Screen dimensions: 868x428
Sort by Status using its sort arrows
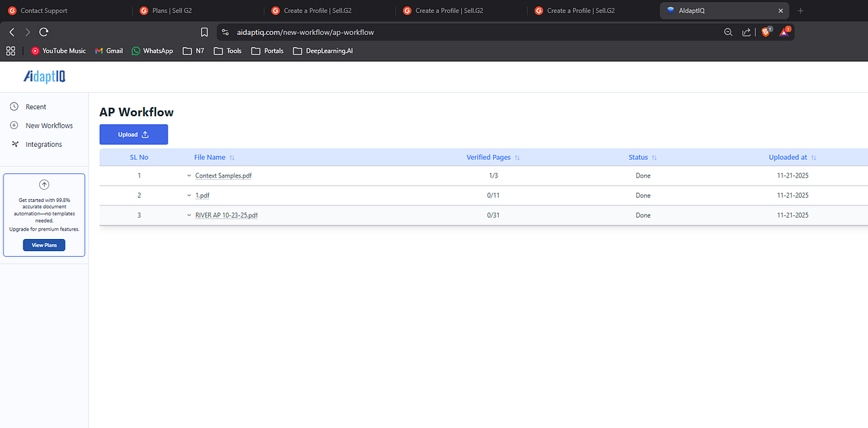point(654,158)
